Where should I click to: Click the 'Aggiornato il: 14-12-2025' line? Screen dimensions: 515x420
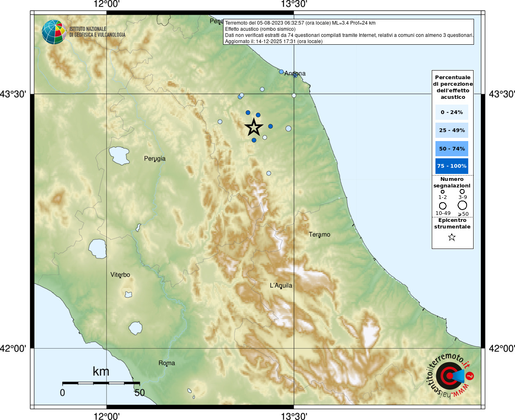pyautogui.click(x=274, y=41)
